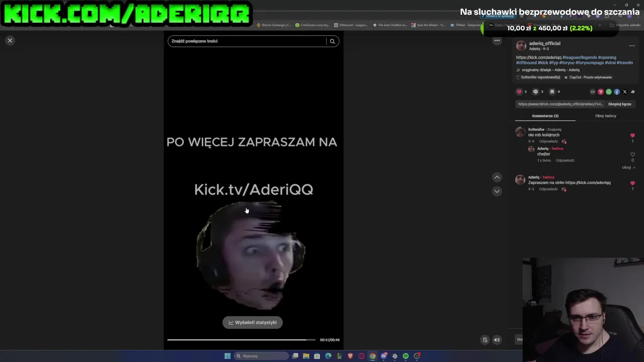Open File Explorer from the taskbar
The image size is (644, 362).
(x=306, y=356)
